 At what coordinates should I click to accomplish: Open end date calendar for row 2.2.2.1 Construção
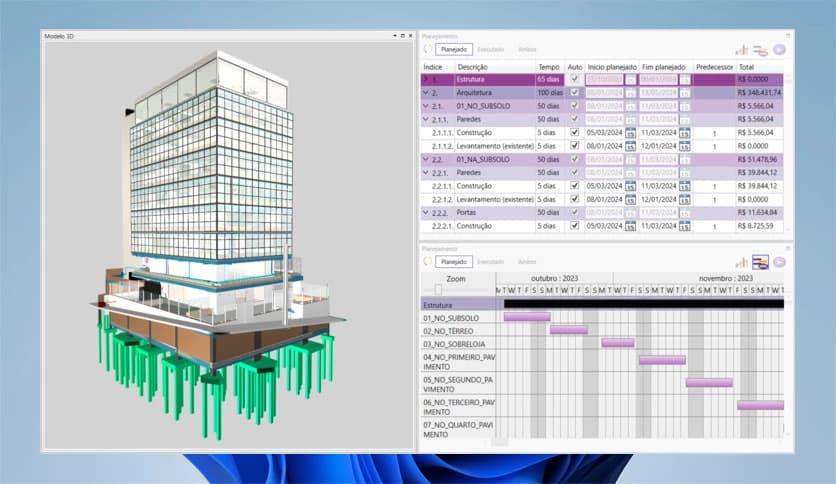click(685, 226)
